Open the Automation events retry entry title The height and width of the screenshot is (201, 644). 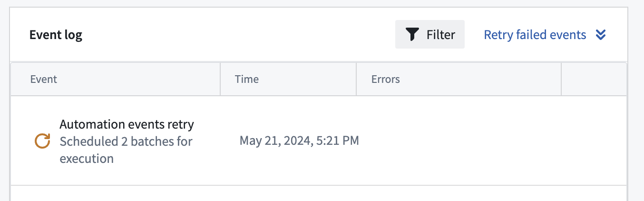click(127, 124)
